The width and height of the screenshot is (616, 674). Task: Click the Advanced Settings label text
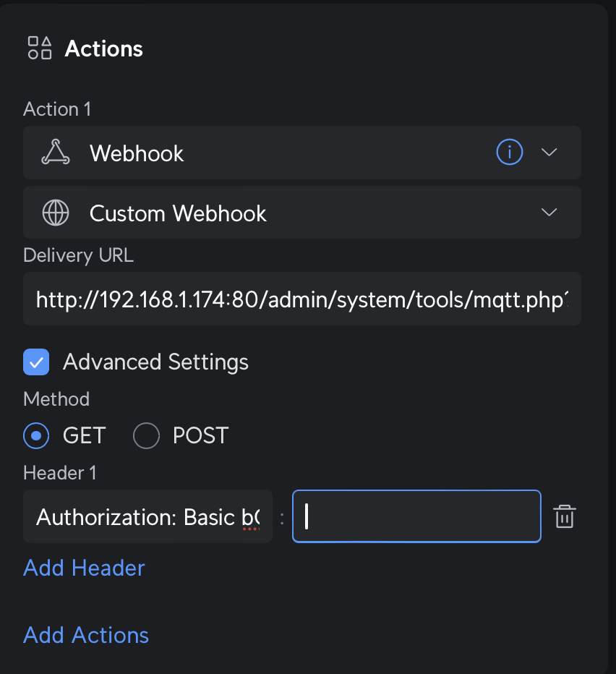[155, 362]
